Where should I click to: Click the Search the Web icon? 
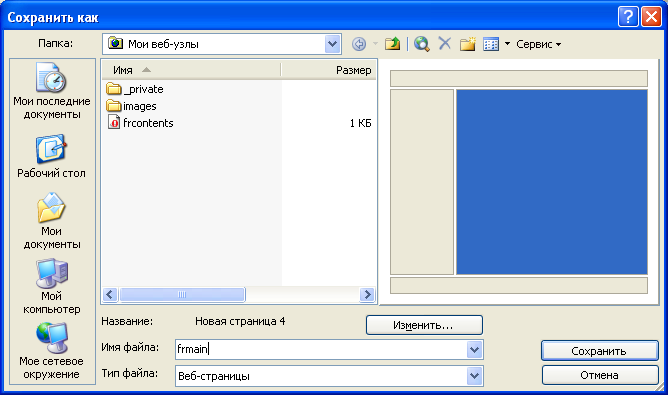pyautogui.click(x=422, y=44)
